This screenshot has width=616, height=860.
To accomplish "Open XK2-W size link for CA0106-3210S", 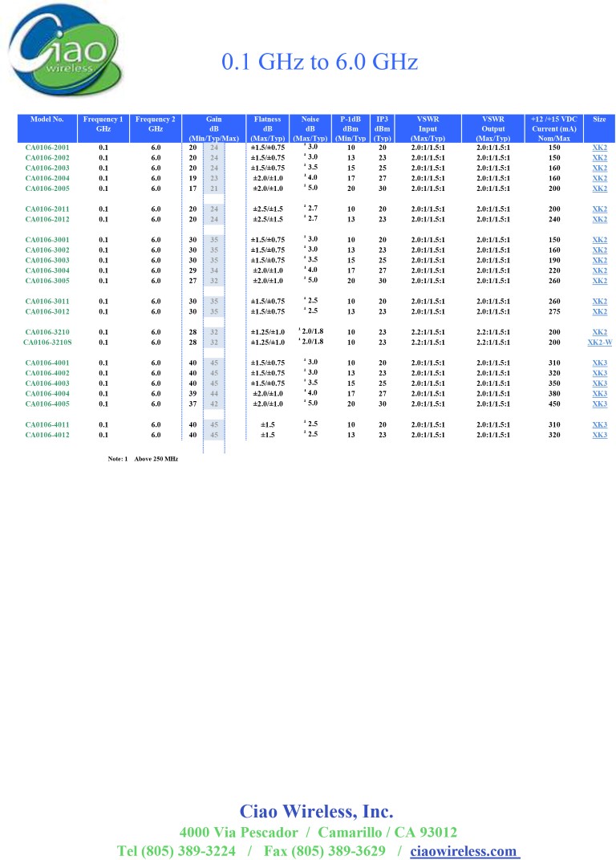I will 599,343.
